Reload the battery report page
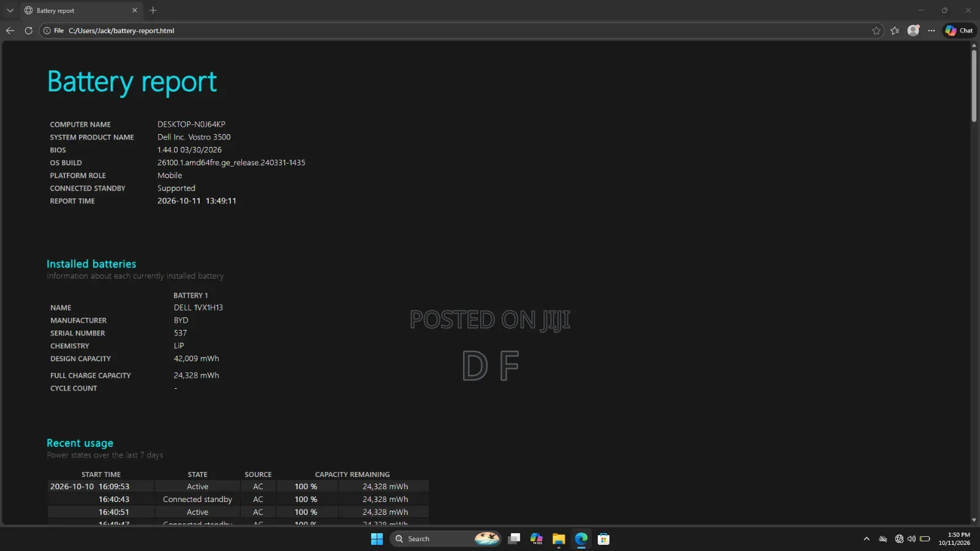The width and height of the screenshot is (980, 551). pyautogui.click(x=28, y=31)
